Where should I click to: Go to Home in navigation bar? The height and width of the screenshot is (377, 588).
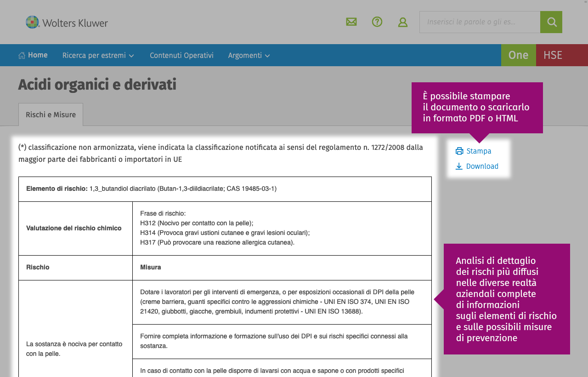tap(33, 55)
